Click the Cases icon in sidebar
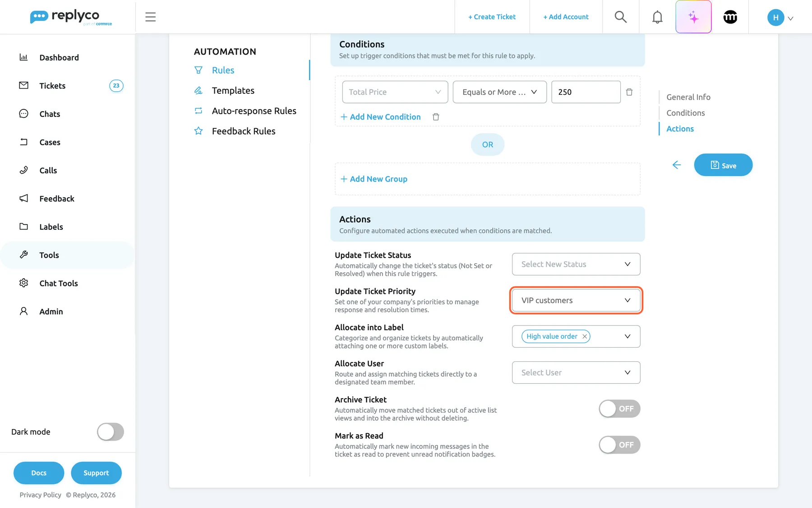This screenshot has height=508, width=812. click(23, 142)
